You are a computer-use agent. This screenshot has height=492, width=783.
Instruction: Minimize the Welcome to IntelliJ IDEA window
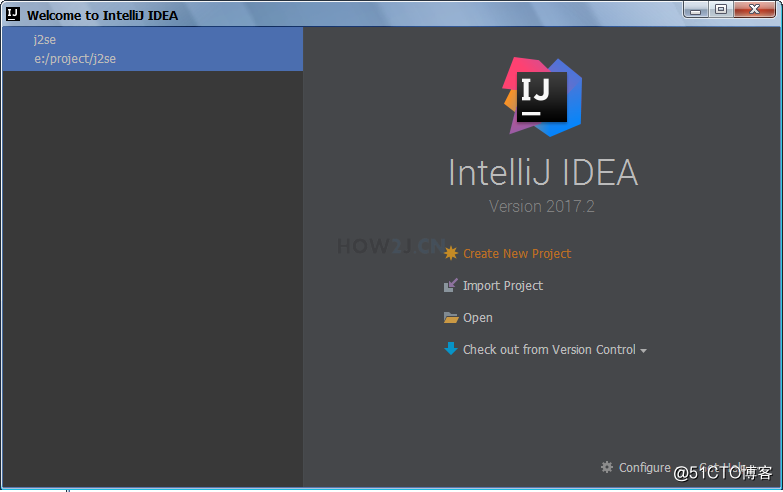pyautogui.click(x=696, y=9)
